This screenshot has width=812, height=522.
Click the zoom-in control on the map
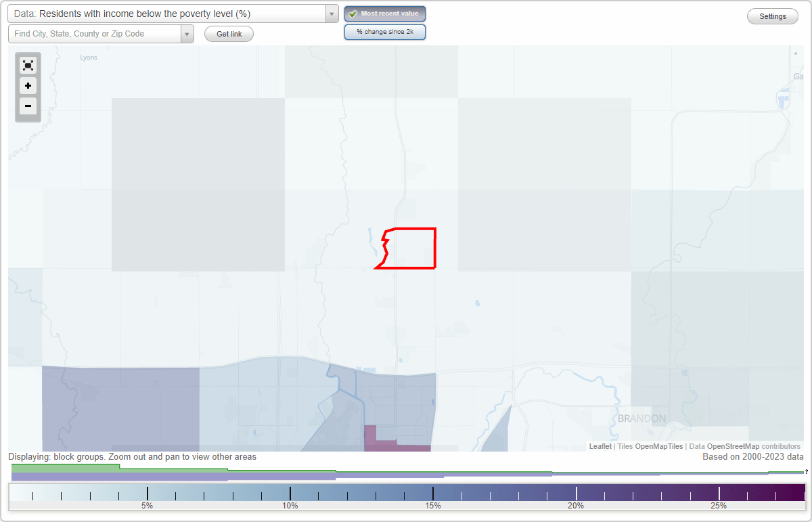coord(28,86)
